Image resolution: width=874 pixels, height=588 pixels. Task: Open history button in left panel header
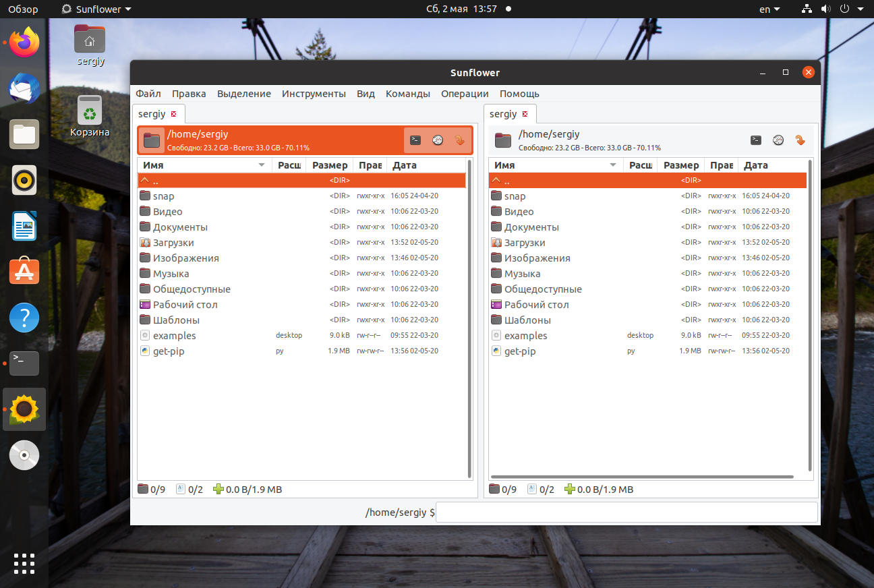(x=438, y=140)
